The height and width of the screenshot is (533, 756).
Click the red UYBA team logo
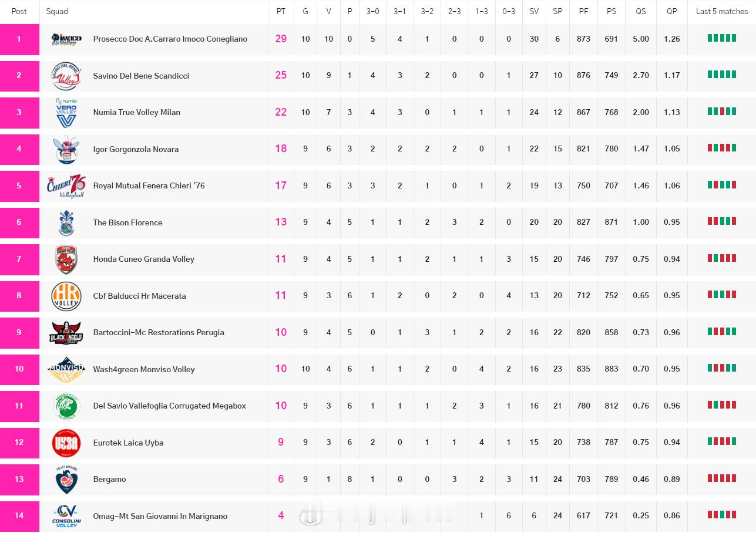coord(66,443)
